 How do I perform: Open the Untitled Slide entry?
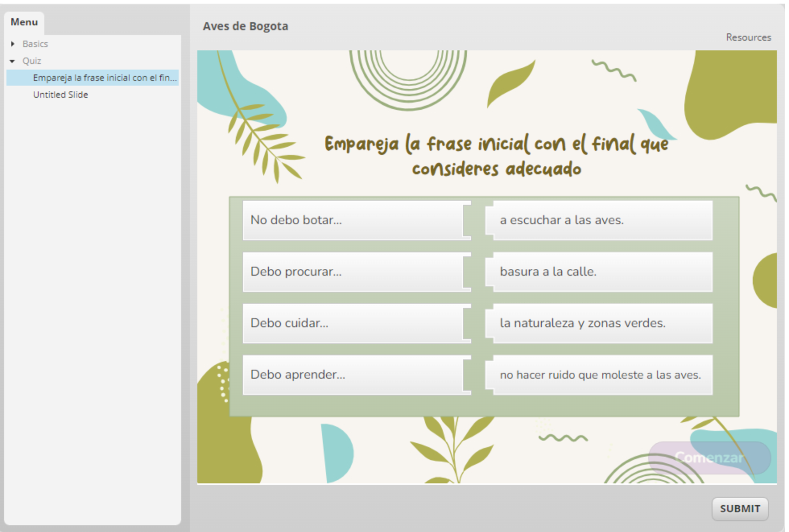(60, 94)
